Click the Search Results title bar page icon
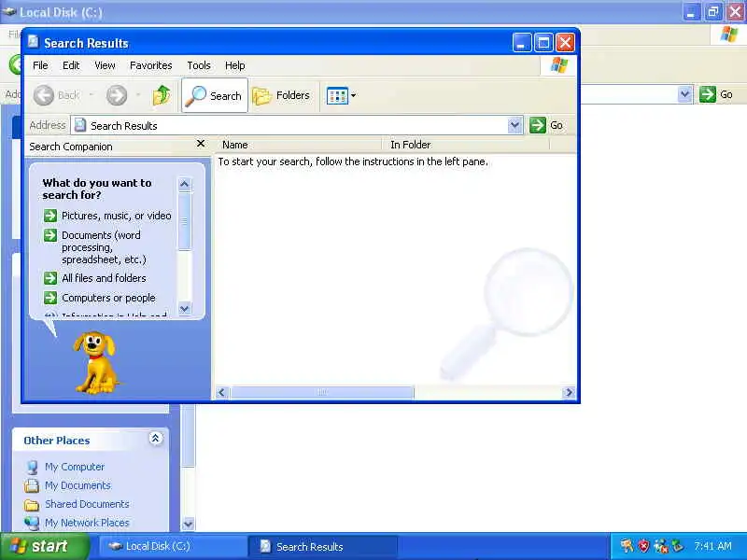The width and height of the screenshot is (747, 560). [x=33, y=42]
